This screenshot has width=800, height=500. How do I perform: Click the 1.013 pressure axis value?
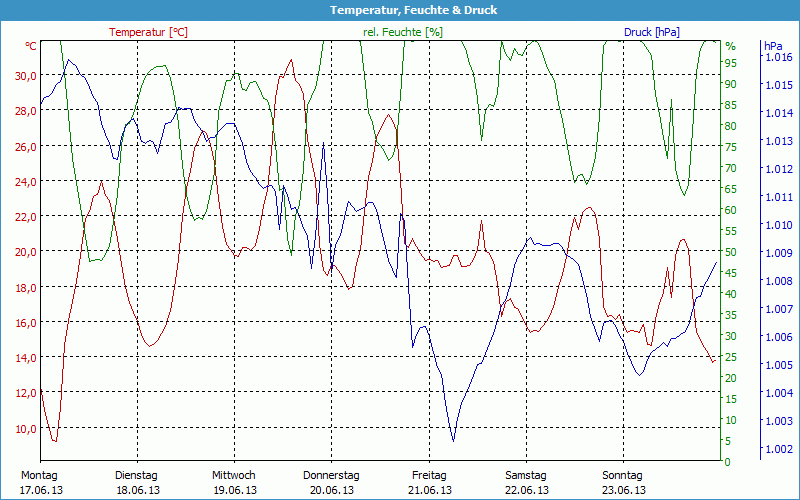pos(779,141)
